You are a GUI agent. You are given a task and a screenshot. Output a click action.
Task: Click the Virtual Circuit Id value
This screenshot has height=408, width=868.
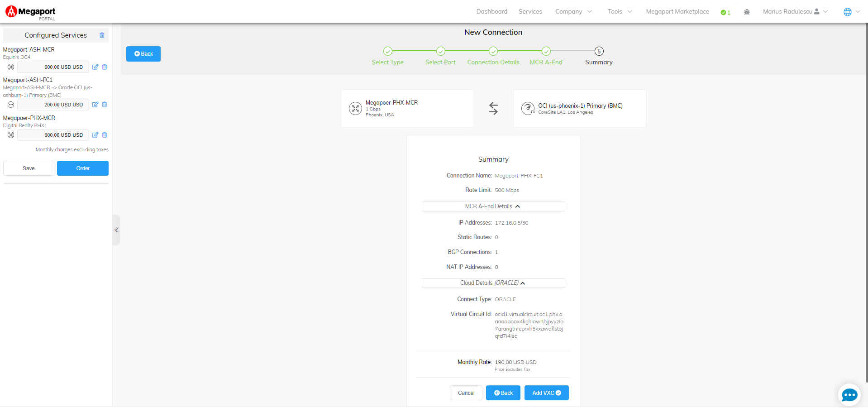point(529,325)
